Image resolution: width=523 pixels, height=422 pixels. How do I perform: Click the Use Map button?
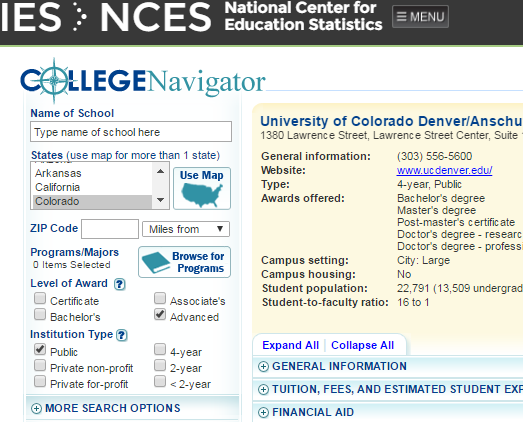[x=202, y=188]
